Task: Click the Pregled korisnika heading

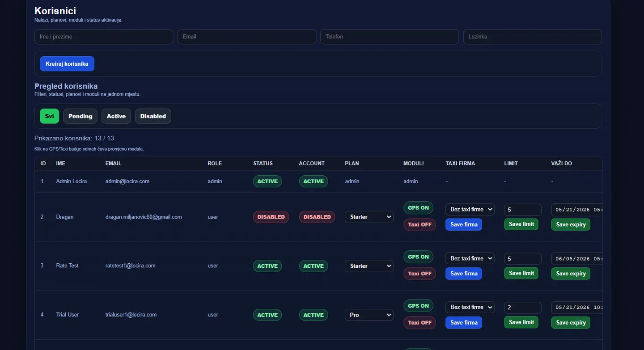Action: coord(66,86)
